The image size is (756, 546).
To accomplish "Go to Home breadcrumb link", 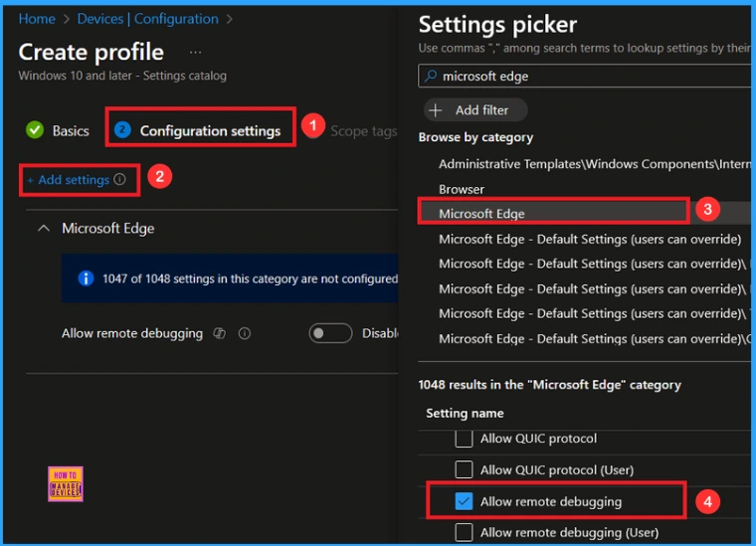I will tap(37, 19).
